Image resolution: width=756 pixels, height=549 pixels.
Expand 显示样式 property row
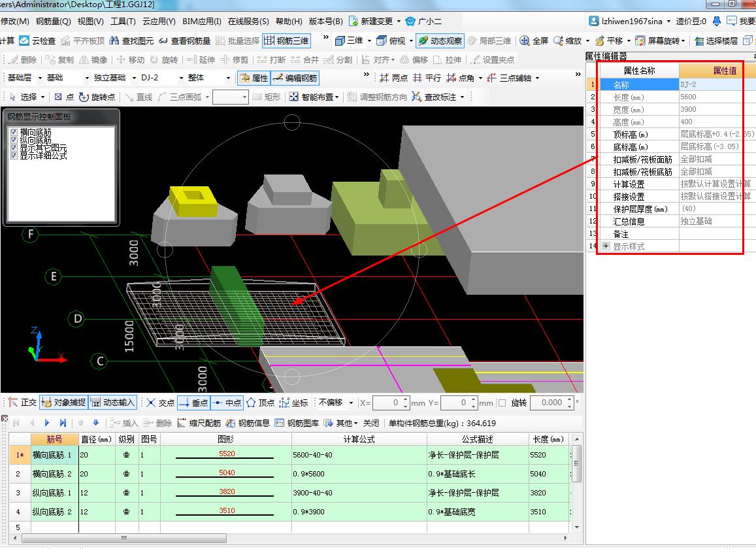pos(606,246)
